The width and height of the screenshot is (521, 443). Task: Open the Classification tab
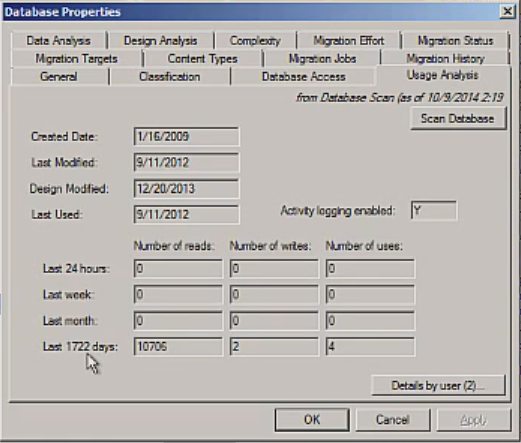[x=170, y=77]
